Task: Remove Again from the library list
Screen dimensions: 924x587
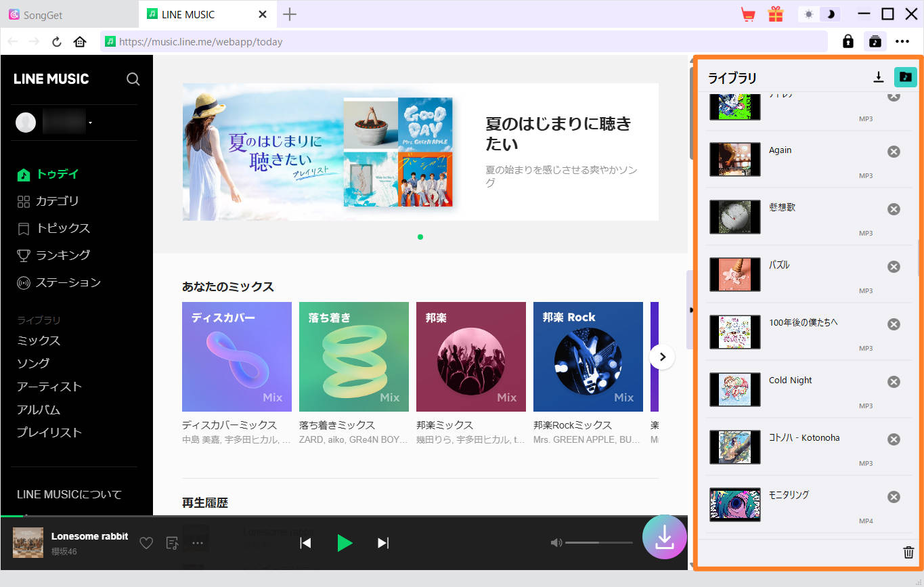Action: 894,152
